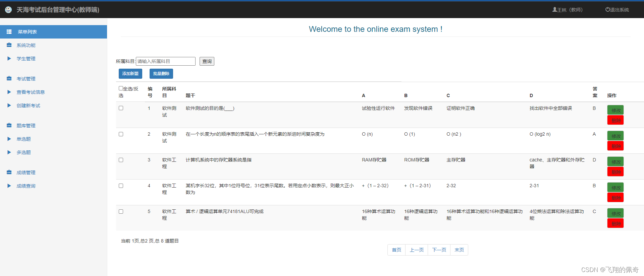Click the briefcase icon beside 题库管理
The height and width of the screenshot is (276, 644).
point(9,125)
